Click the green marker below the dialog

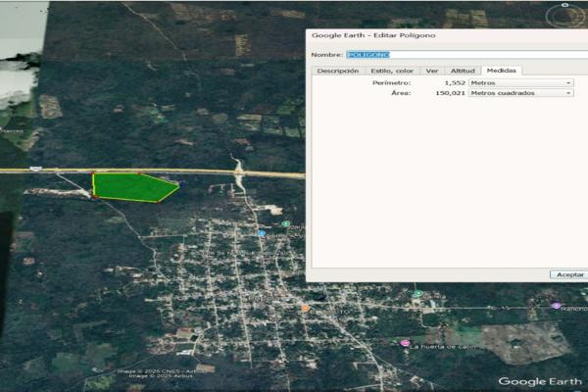(416, 294)
